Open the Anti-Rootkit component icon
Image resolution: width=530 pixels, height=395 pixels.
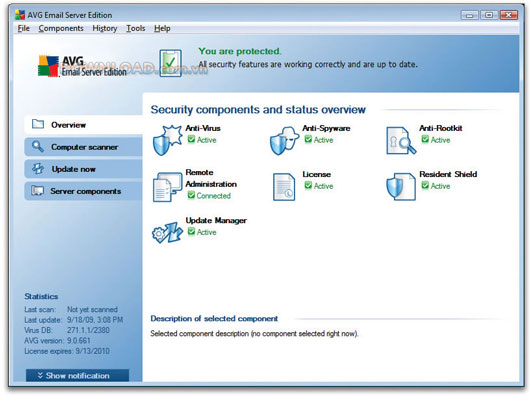[x=401, y=141]
